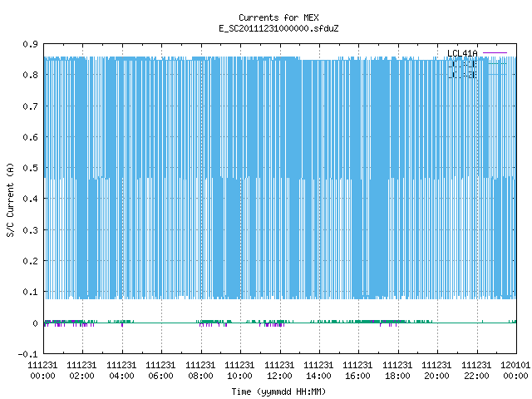Click the x-axis tick label '111231 22:00'
The image size is (532, 399).
tap(476, 371)
